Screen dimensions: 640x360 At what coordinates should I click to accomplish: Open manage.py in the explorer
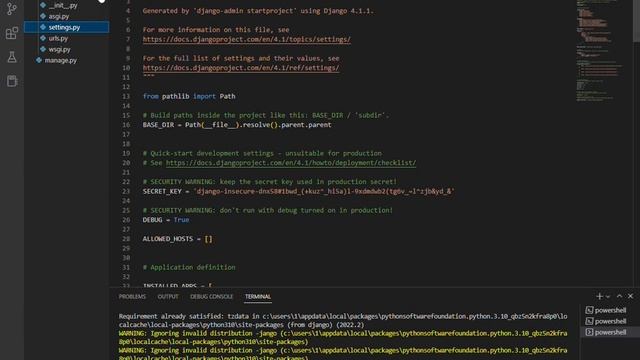click(60, 60)
